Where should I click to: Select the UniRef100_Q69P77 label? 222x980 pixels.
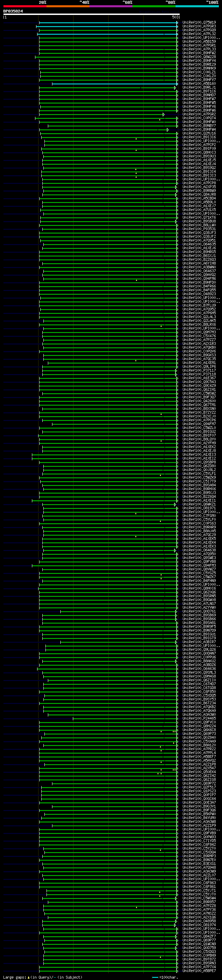tap(199, 940)
